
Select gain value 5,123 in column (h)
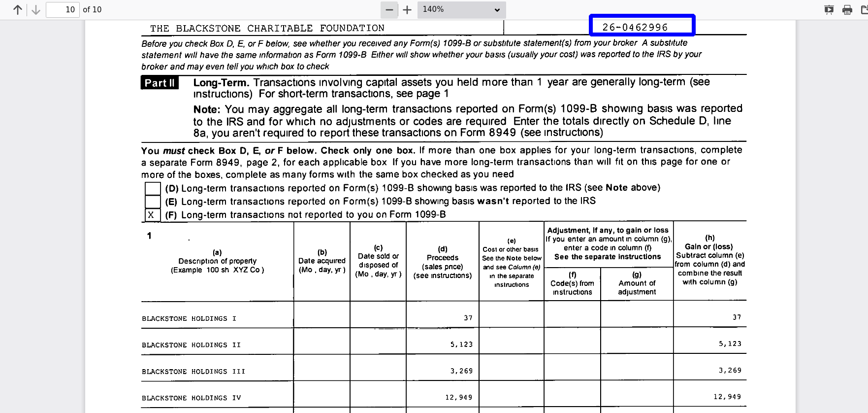click(730, 344)
